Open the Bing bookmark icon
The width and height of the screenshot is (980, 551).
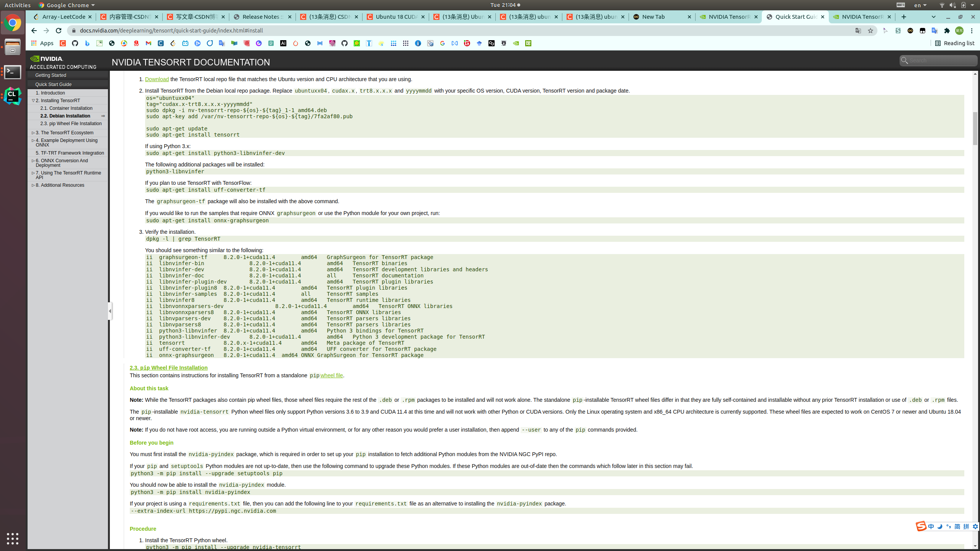[x=87, y=43]
